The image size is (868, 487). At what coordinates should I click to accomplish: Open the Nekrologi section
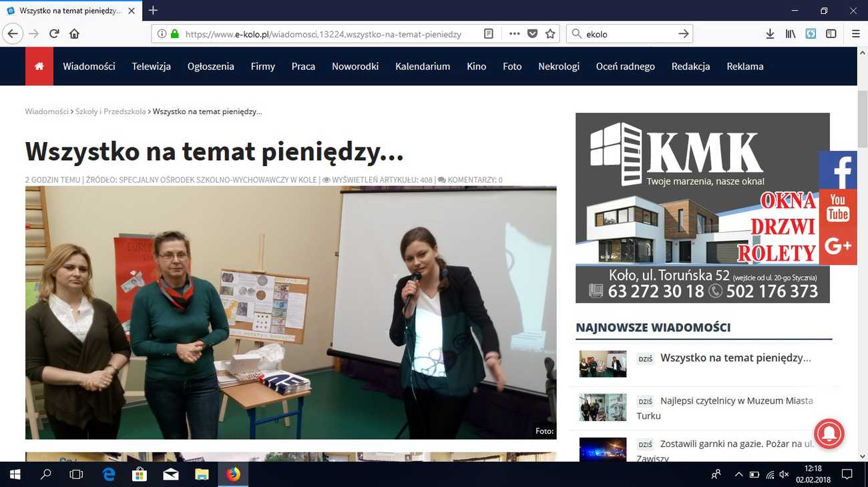(559, 66)
